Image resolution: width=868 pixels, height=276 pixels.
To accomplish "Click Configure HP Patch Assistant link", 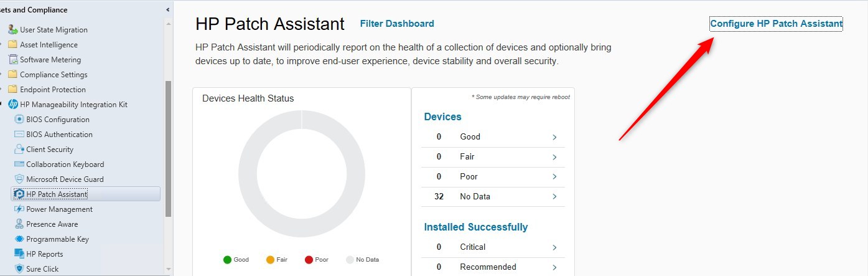I will click(x=776, y=24).
